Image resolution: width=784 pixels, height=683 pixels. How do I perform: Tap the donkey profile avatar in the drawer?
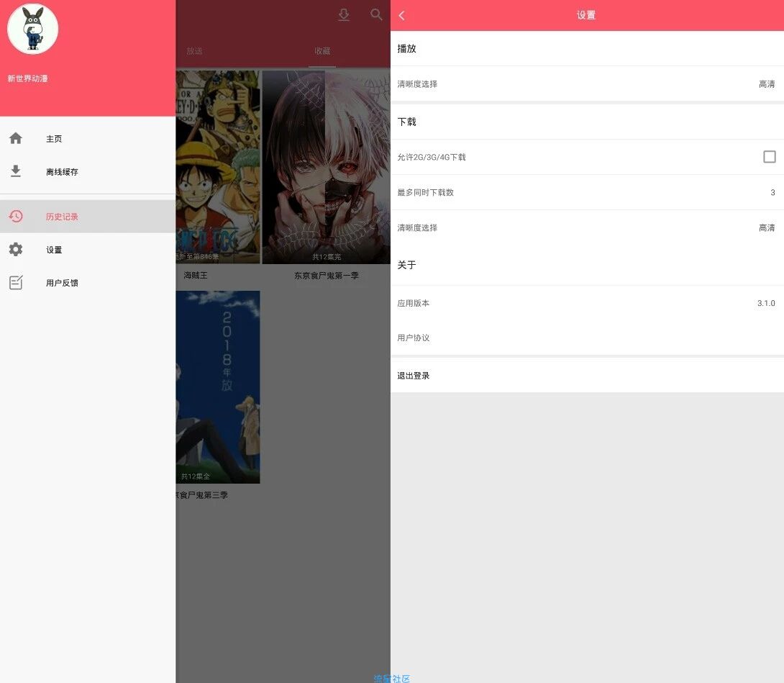click(x=32, y=29)
